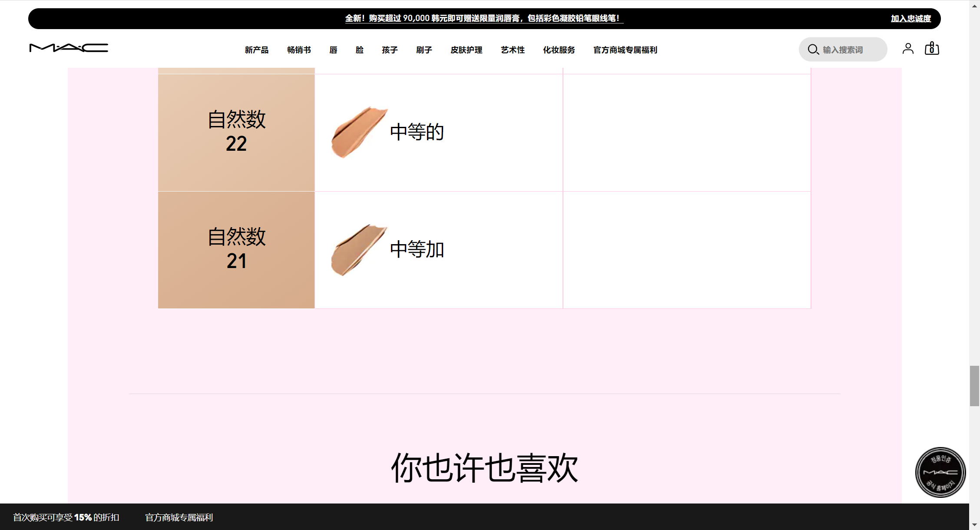The width and height of the screenshot is (980, 530).
Task: Select the 脸 navigation item
Action: (359, 50)
